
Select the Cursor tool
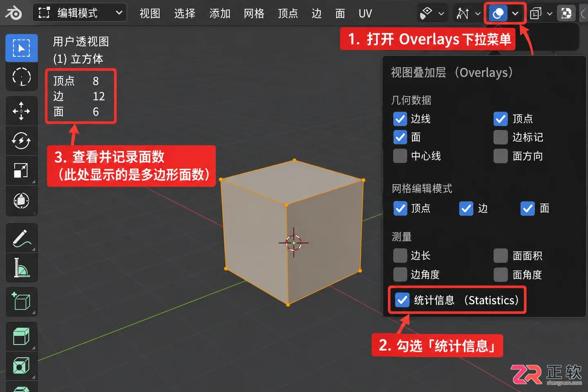coord(22,77)
